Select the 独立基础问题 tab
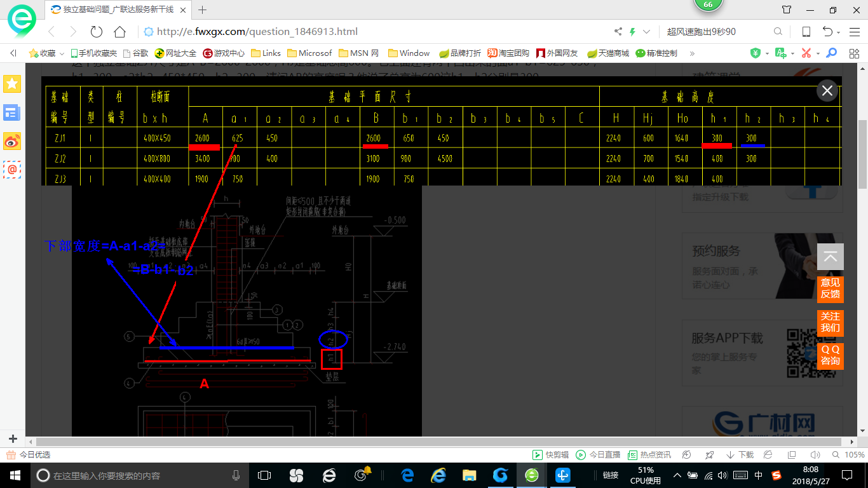This screenshot has height=488, width=868. point(118,10)
